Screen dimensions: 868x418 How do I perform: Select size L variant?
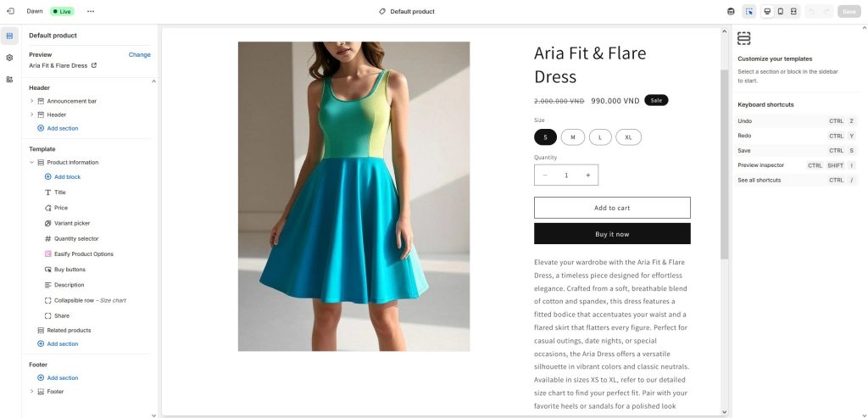point(600,137)
